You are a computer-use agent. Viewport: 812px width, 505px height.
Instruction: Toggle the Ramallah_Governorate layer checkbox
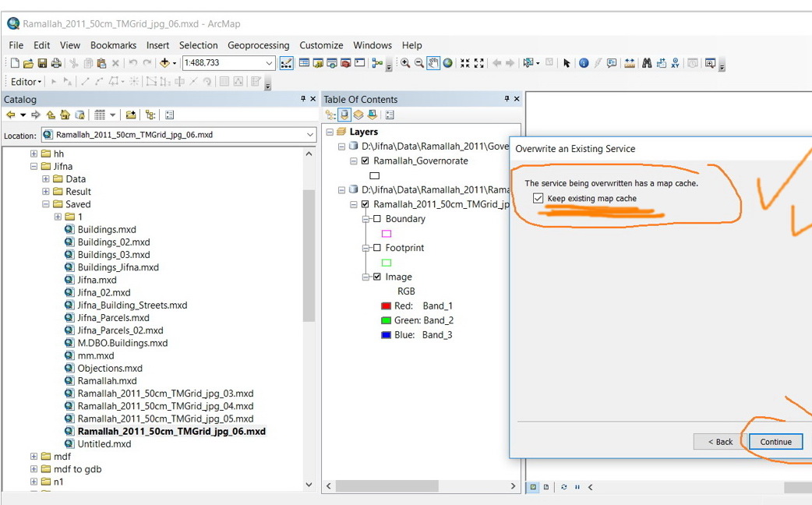(365, 161)
